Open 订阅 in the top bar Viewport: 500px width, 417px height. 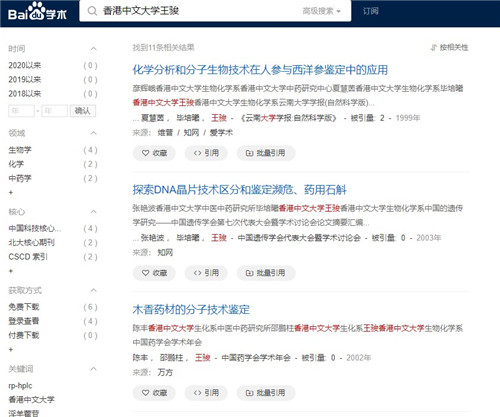click(370, 11)
